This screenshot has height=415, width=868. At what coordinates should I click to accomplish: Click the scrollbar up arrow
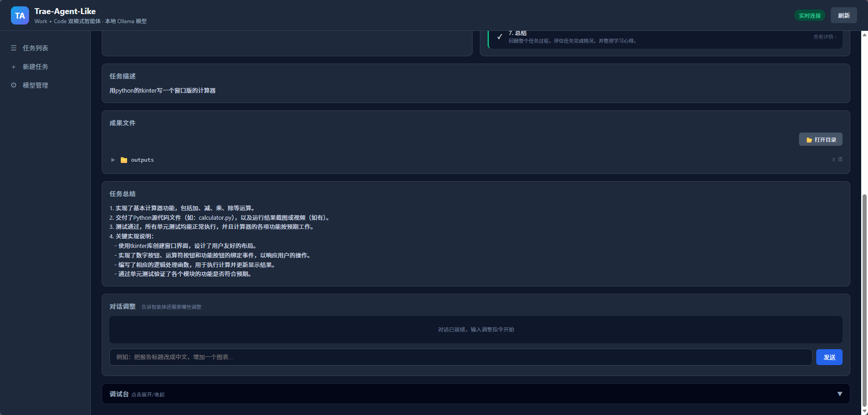click(864, 34)
